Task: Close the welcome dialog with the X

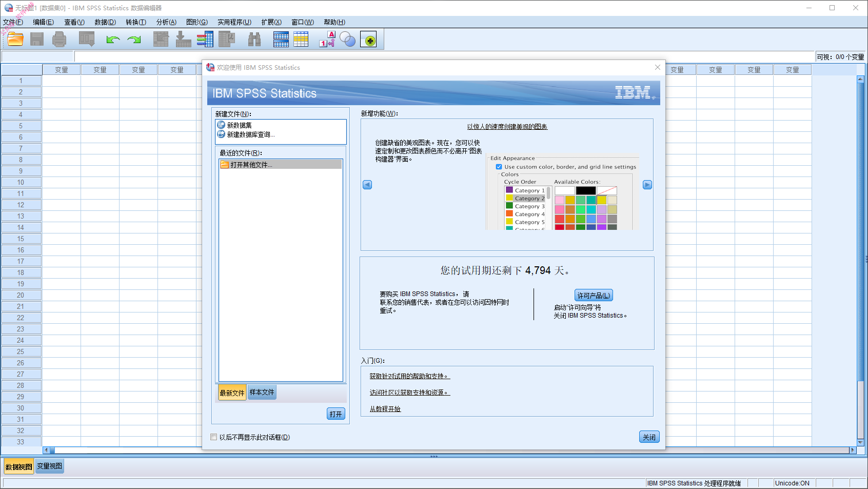Action: [x=657, y=67]
